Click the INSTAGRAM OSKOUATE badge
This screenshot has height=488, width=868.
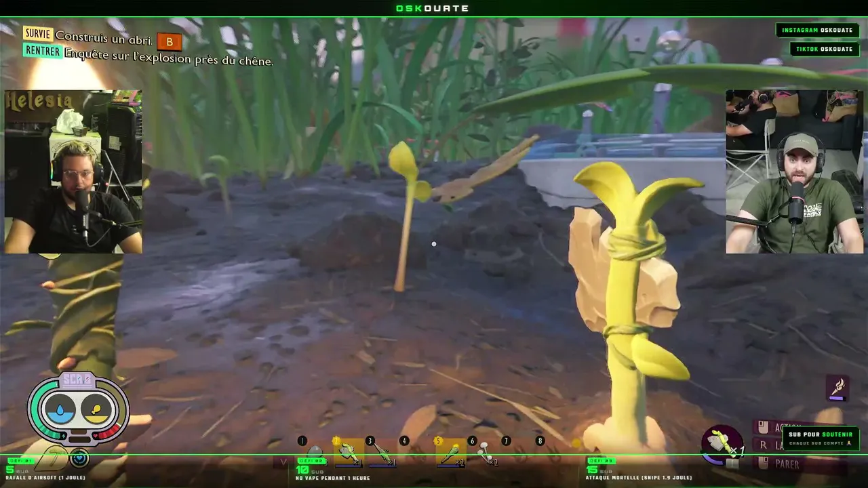[x=817, y=30]
